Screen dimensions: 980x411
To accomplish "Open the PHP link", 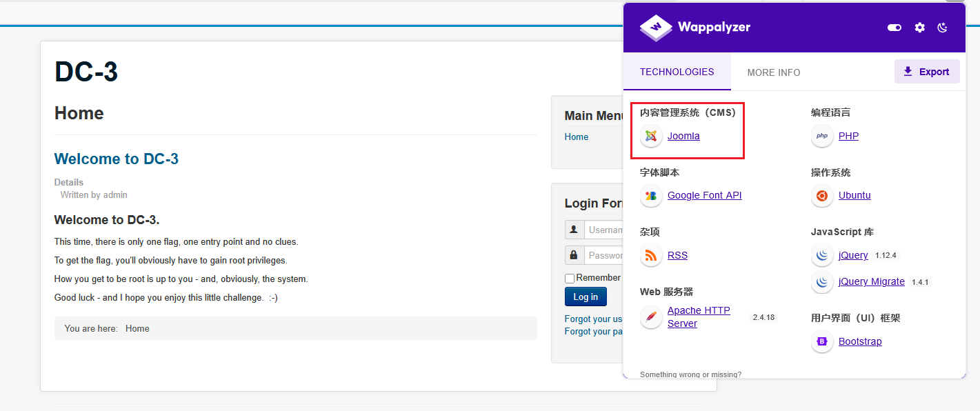I will 848,136.
